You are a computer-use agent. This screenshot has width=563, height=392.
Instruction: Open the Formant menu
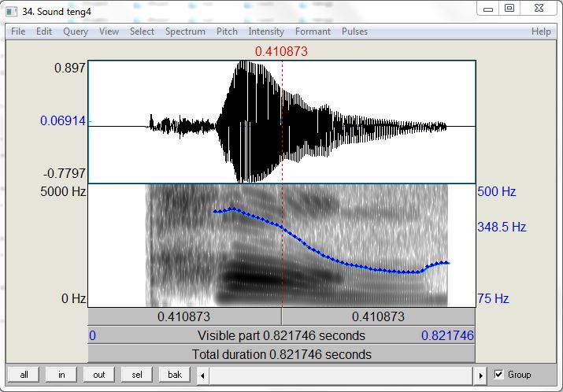click(x=313, y=31)
